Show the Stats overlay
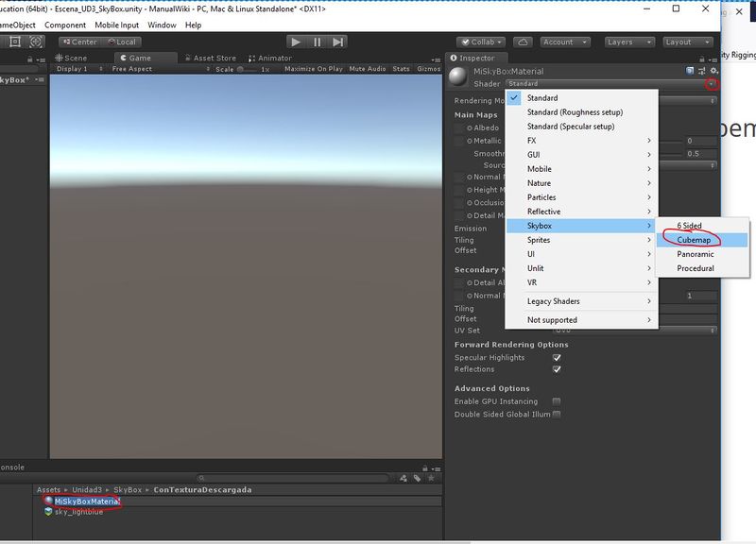This screenshot has height=544, width=756. [x=401, y=69]
